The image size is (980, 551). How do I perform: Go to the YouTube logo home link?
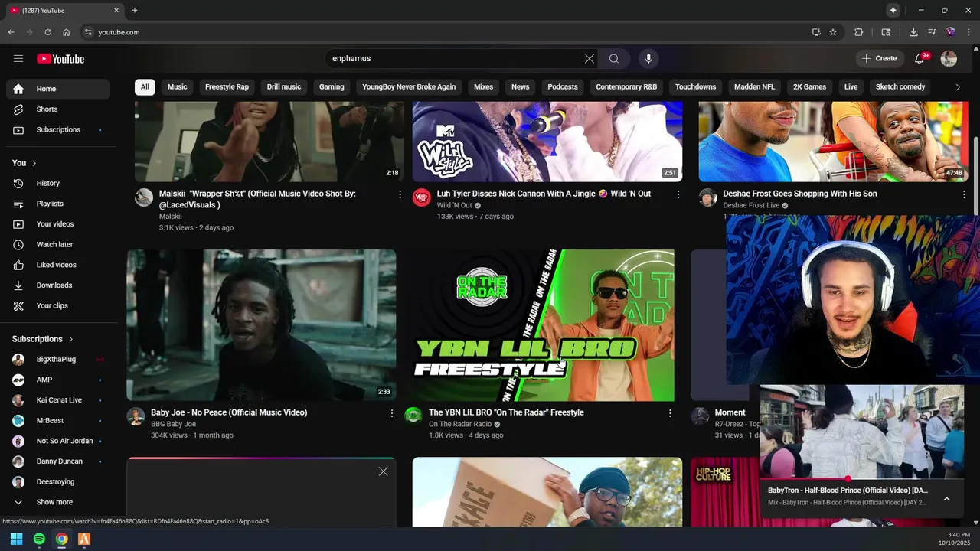[x=60, y=59]
